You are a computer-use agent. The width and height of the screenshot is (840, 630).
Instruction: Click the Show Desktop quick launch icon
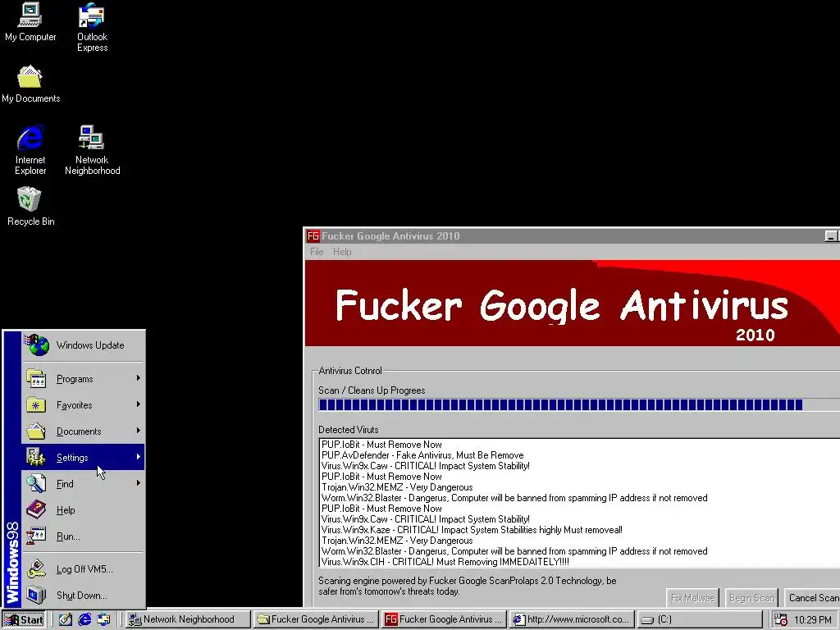(66, 620)
